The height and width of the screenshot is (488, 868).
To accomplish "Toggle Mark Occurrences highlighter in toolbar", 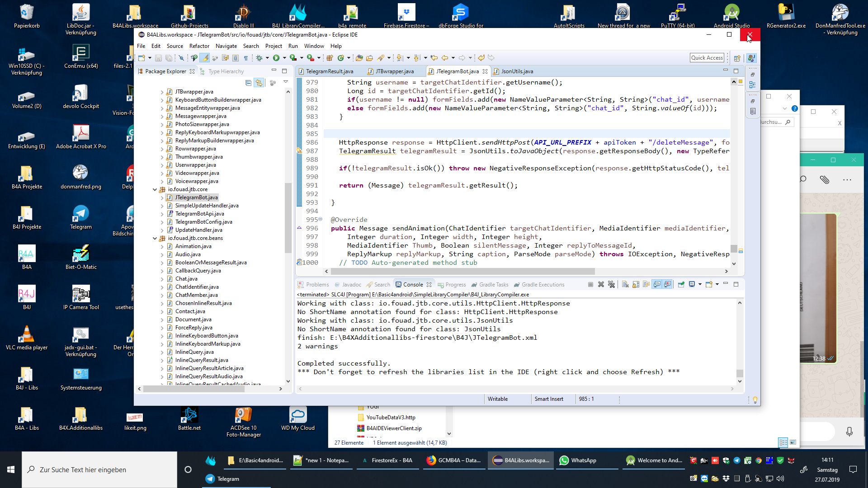I will click(205, 58).
